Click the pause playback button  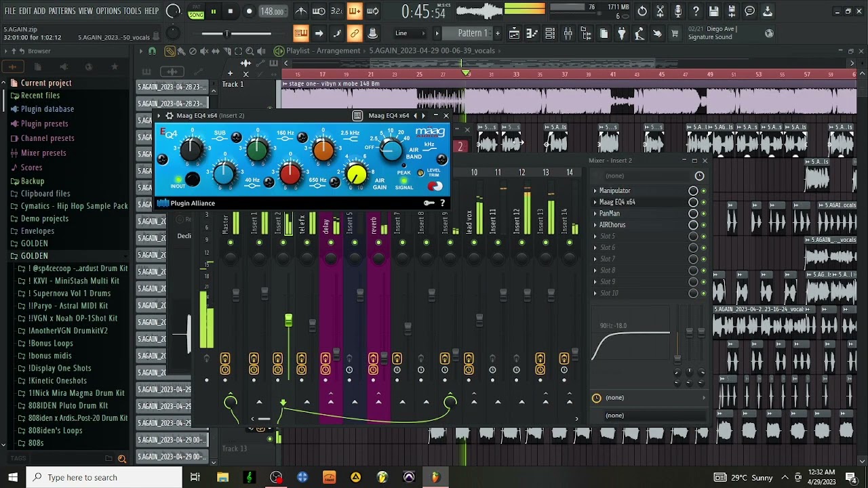click(x=214, y=11)
